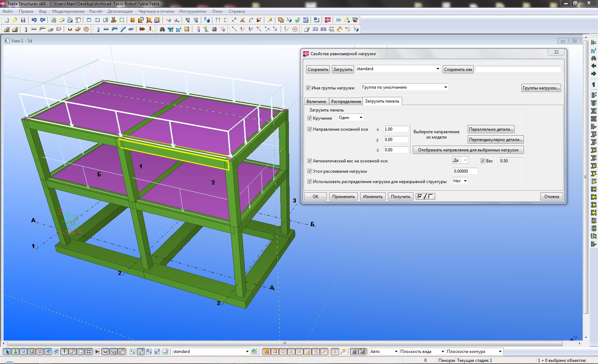Click the Группы нагрузок... button
Screen dimensions: 598x364
click(541, 88)
